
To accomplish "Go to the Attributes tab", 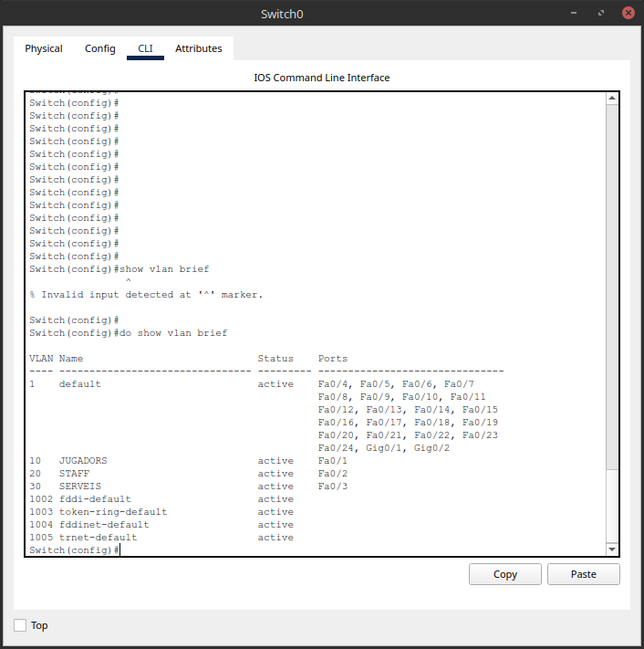I will click(198, 48).
